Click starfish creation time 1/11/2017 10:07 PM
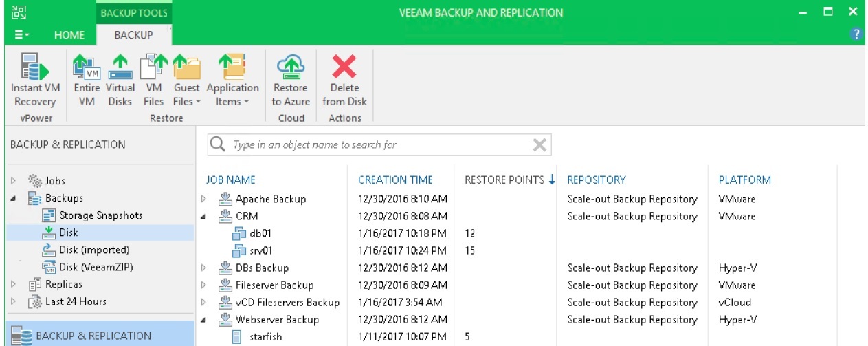Screen dimensions: 868x346 (x=403, y=337)
